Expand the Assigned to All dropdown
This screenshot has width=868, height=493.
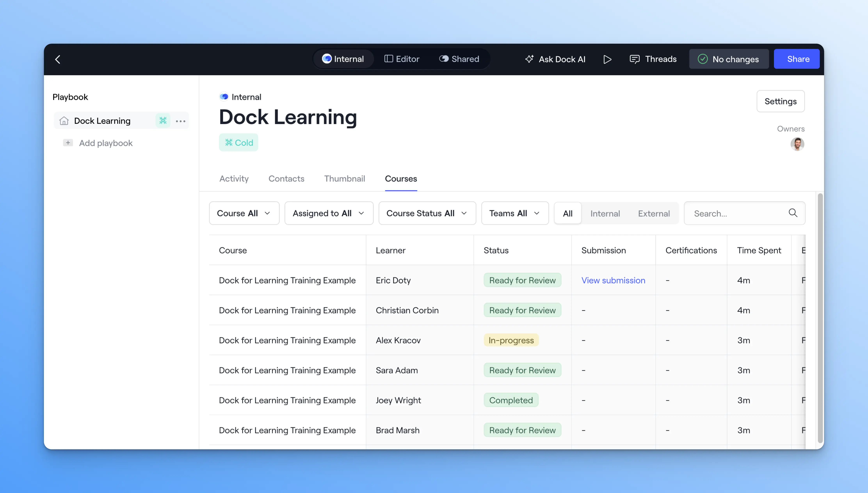(329, 213)
